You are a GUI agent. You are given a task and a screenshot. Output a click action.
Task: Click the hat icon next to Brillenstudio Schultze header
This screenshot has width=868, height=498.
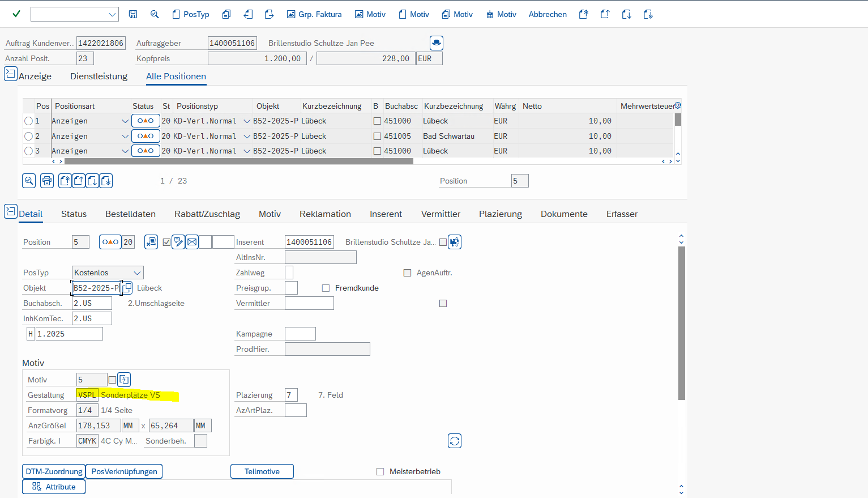click(x=437, y=43)
